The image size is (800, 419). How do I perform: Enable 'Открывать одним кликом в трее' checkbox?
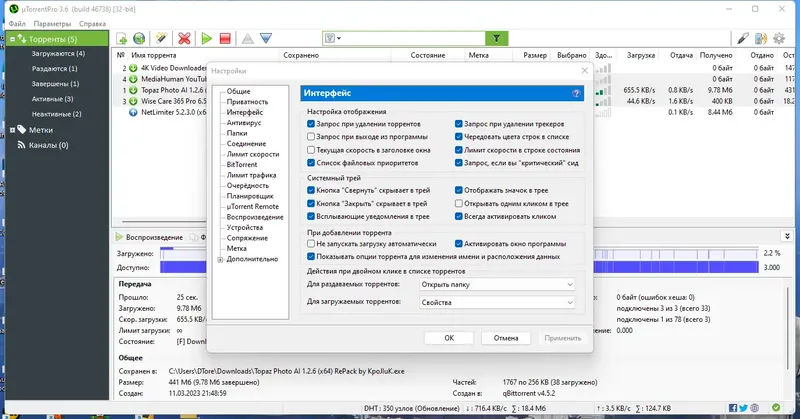[459, 203]
